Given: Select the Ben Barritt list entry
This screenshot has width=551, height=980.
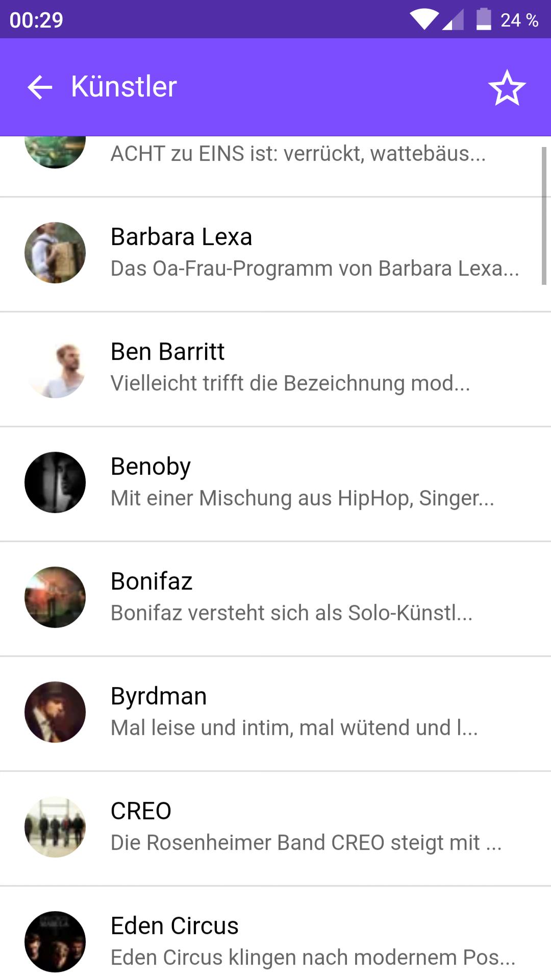Looking at the screenshot, I should pos(167,352).
